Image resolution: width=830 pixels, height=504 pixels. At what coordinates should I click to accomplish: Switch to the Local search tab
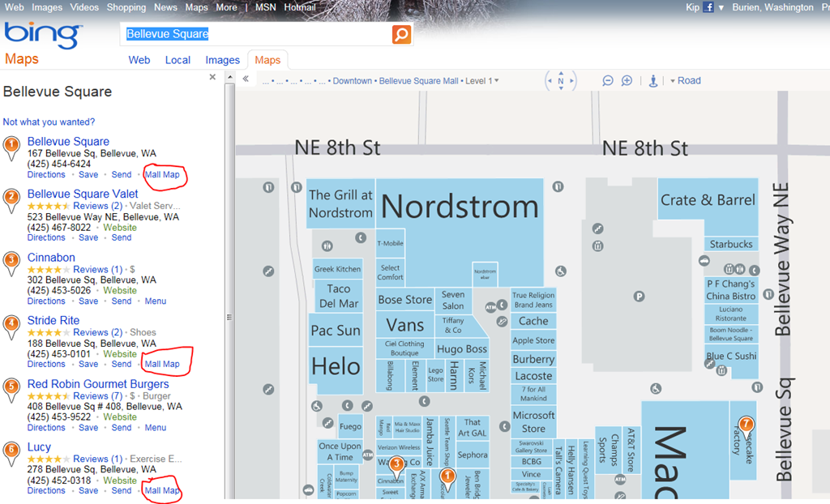pos(178,60)
